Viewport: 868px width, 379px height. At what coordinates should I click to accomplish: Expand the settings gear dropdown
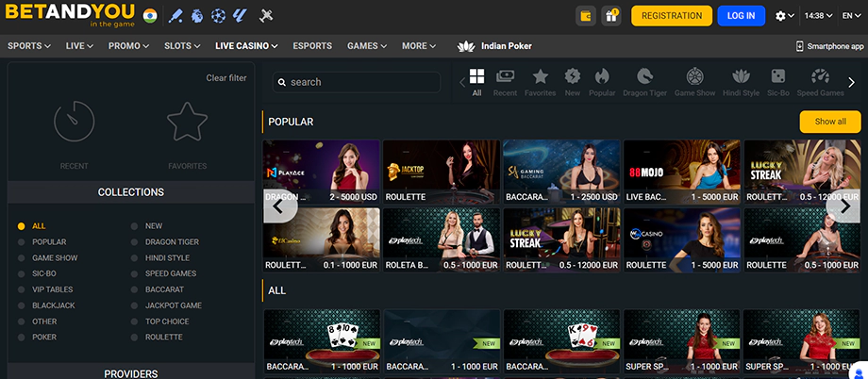pyautogui.click(x=784, y=16)
